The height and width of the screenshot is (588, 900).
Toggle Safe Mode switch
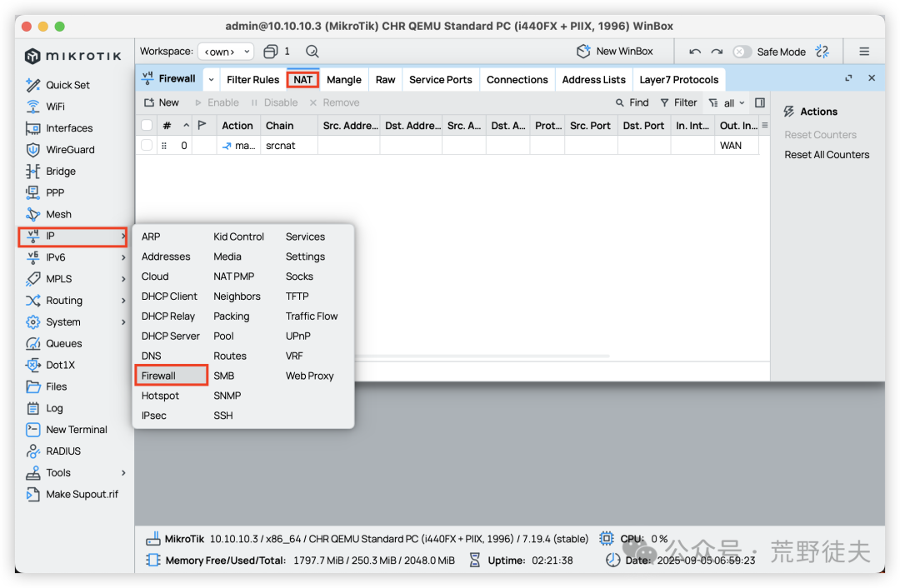pyautogui.click(x=742, y=52)
